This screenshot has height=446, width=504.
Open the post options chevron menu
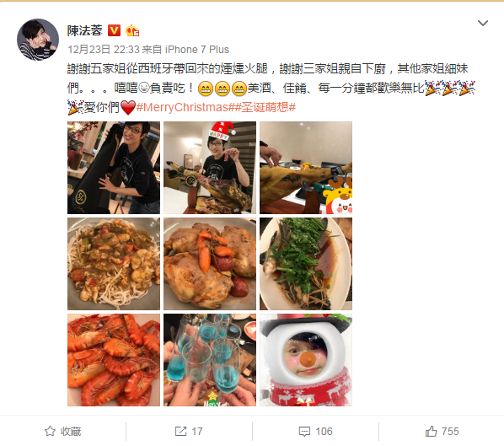483,23
